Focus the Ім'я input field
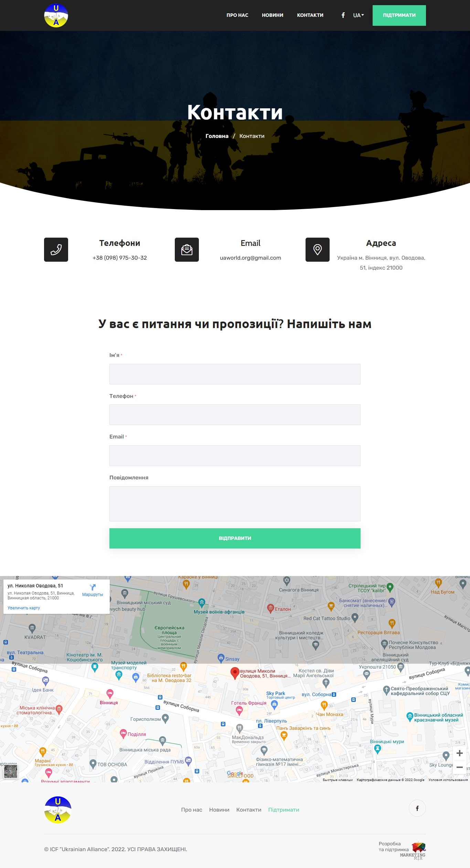470x868 pixels. (x=235, y=374)
